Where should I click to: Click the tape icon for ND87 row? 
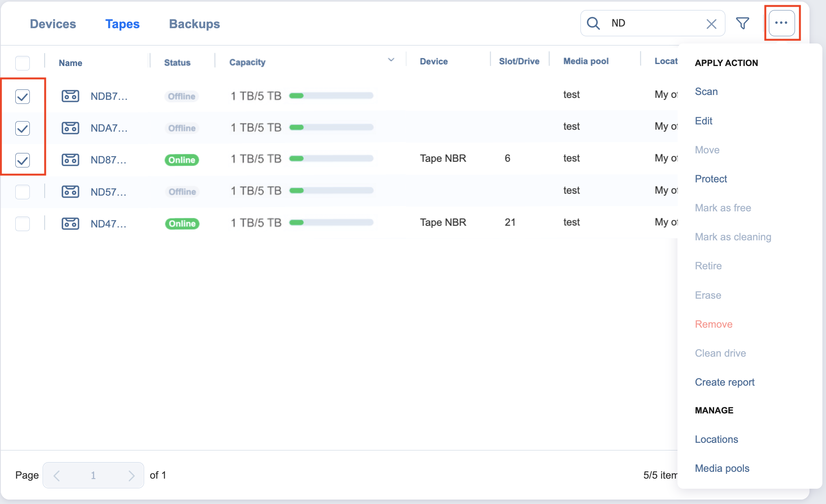point(70,160)
